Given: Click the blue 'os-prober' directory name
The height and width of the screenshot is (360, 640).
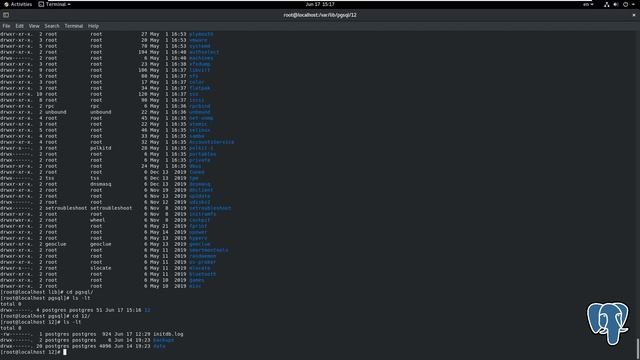Looking at the screenshot, I should point(202,262).
